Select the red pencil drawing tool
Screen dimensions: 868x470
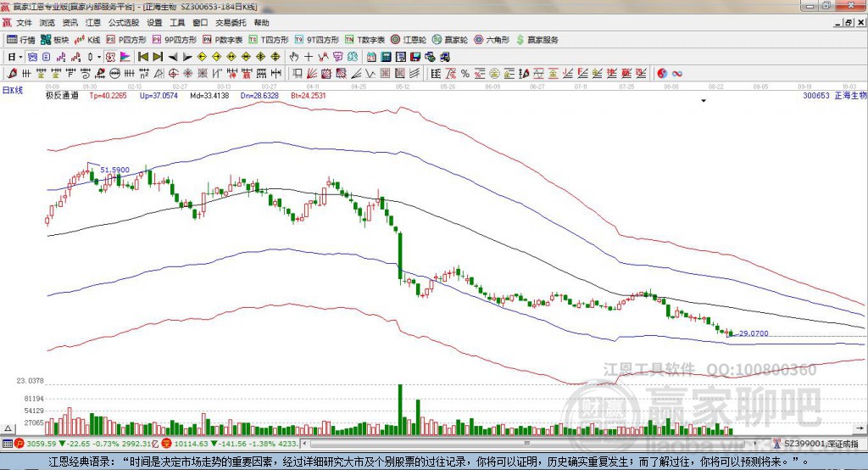click(12, 73)
